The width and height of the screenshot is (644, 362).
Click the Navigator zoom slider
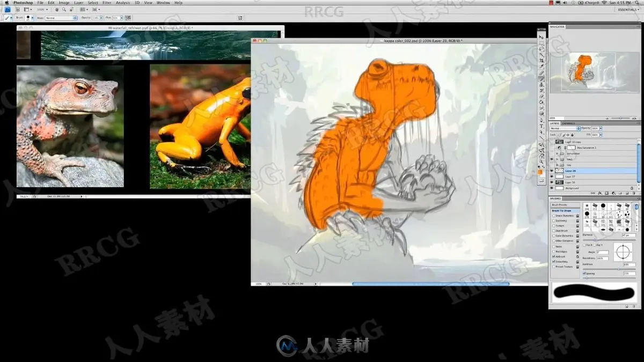click(620, 118)
